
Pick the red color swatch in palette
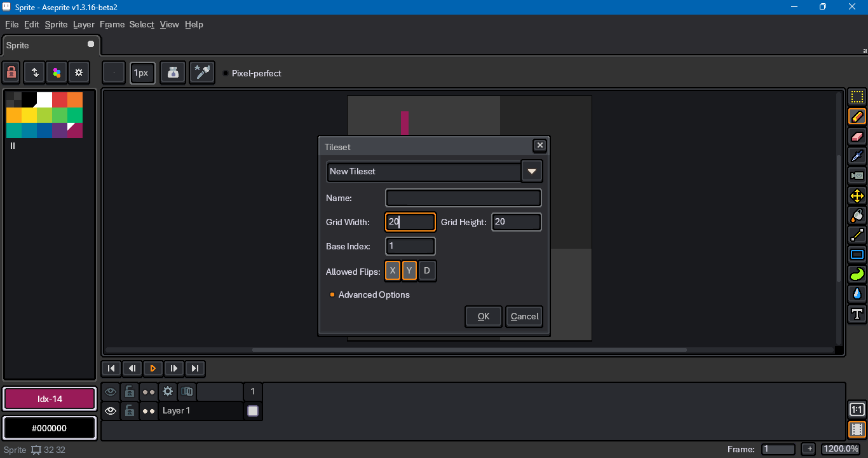click(59, 100)
